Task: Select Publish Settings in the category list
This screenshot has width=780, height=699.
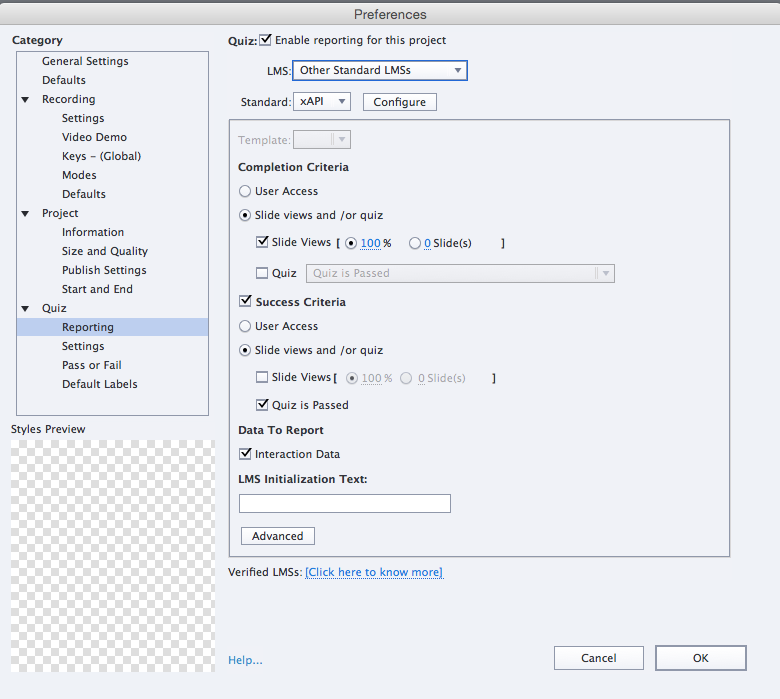Action: tap(104, 270)
